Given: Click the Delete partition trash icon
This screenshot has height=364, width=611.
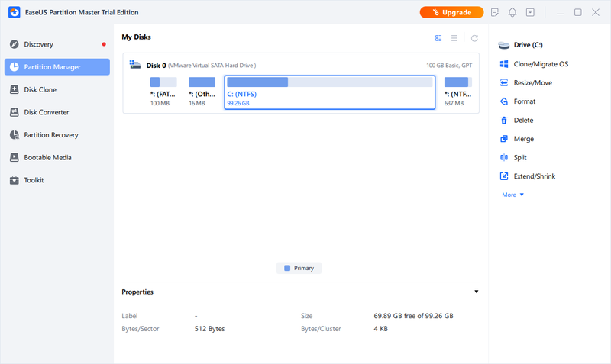Looking at the screenshot, I should click(504, 120).
